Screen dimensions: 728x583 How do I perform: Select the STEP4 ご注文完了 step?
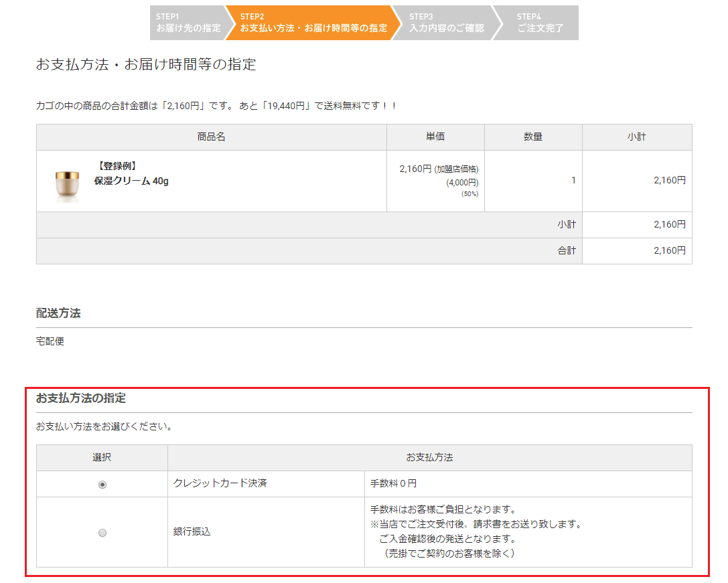[540, 23]
